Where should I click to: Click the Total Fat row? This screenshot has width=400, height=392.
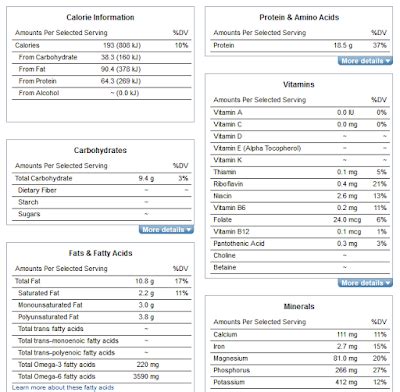(102, 281)
